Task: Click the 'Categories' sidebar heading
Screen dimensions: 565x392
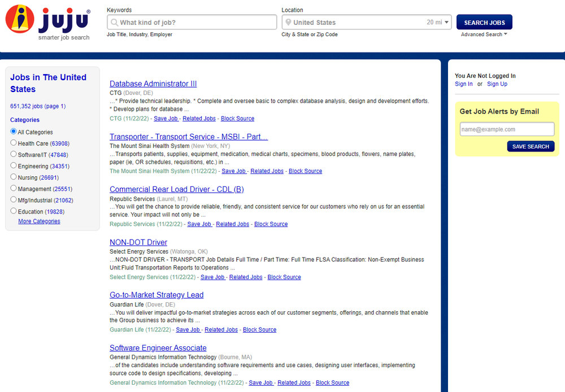Action: [25, 120]
